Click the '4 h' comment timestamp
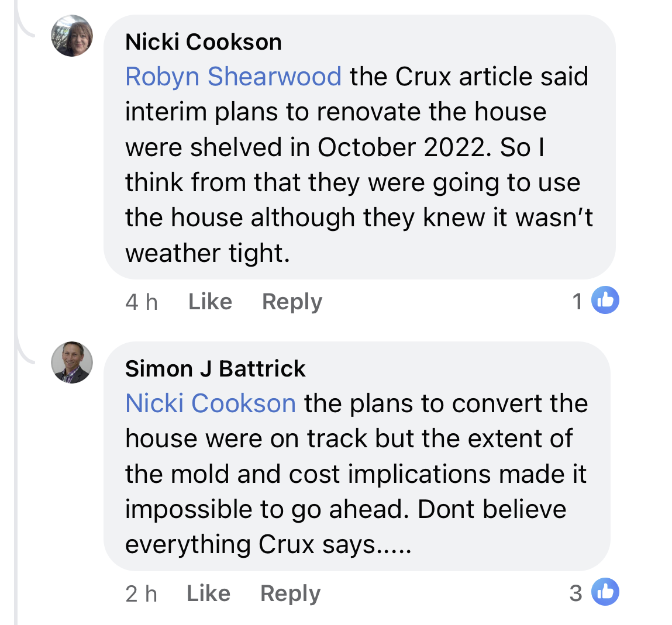This screenshot has height=625, width=672. [x=142, y=302]
